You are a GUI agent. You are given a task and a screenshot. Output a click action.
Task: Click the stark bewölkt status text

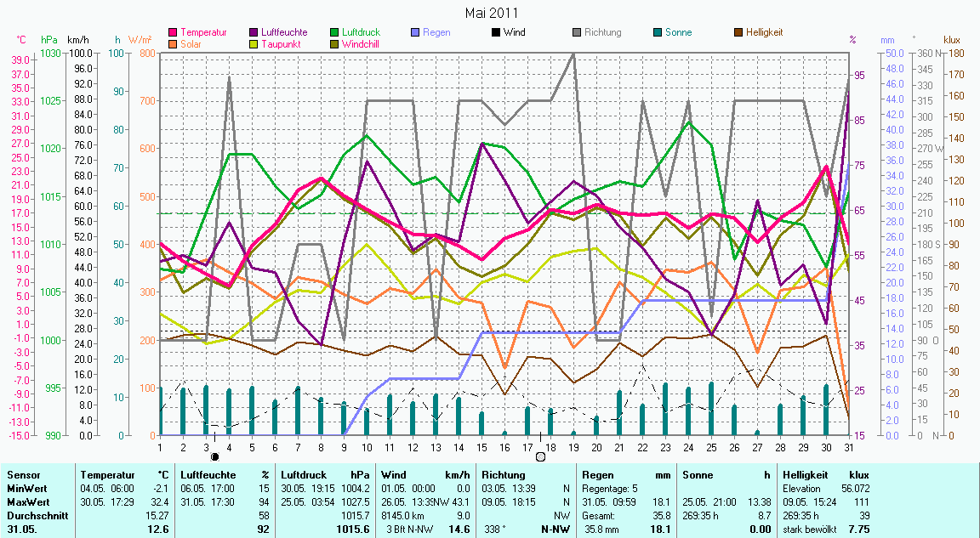point(810,530)
